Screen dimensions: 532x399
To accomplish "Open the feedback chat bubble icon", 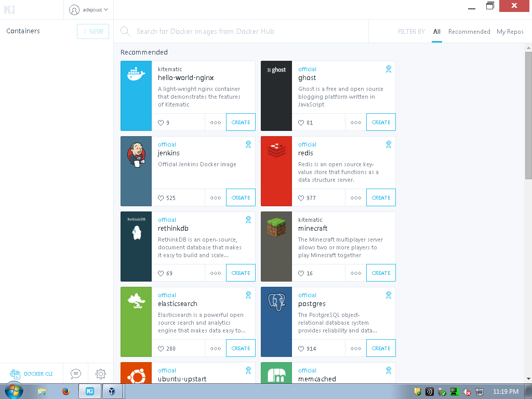I will (76, 374).
